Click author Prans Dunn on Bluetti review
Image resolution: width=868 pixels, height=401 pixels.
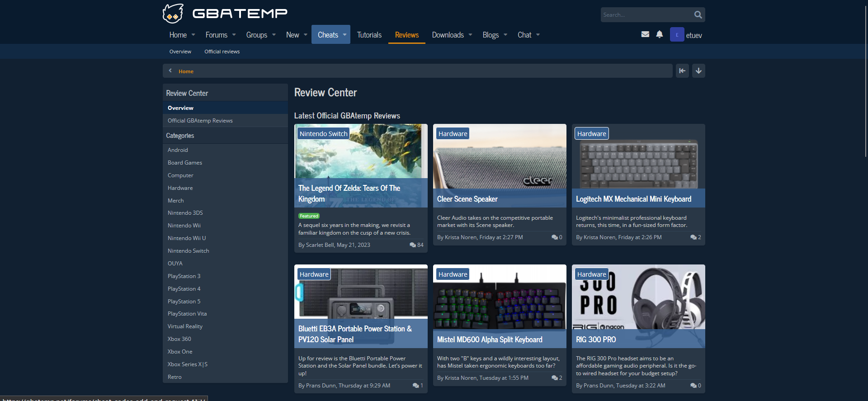point(321,386)
